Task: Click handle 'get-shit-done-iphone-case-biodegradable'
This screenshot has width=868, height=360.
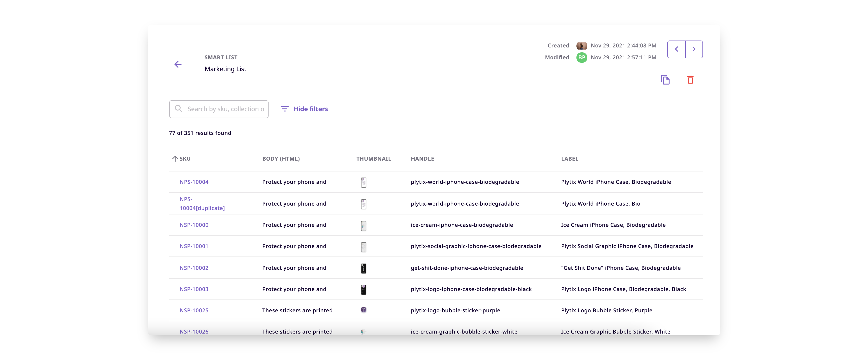Action: (x=467, y=268)
